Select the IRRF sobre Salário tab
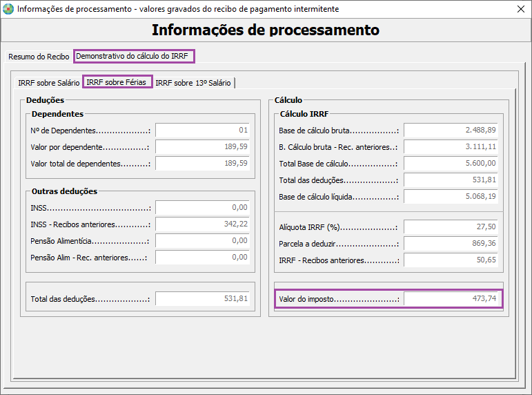The height and width of the screenshot is (395, 532). pyautogui.click(x=49, y=83)
